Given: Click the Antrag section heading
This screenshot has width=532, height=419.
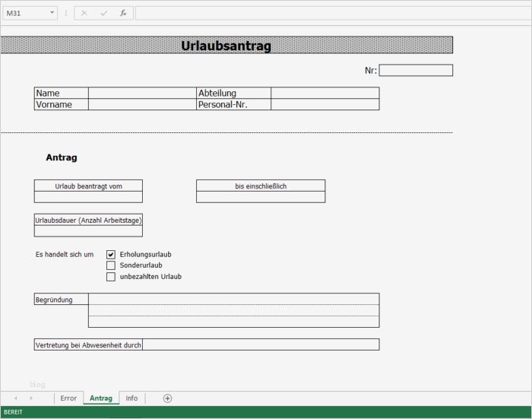Looking at the screenshot, I should (62, 157).
